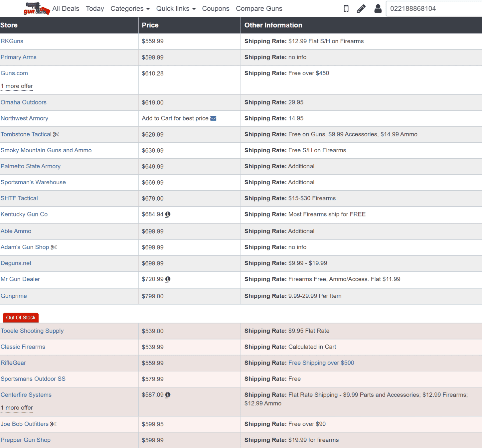Open Sportsman's Warehouse link

(x=33, y=182)
